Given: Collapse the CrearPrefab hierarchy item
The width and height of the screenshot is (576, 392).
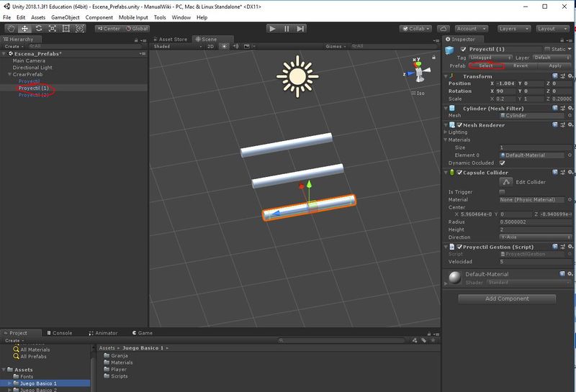Looking at the screenshot, I should click(9, 74).
